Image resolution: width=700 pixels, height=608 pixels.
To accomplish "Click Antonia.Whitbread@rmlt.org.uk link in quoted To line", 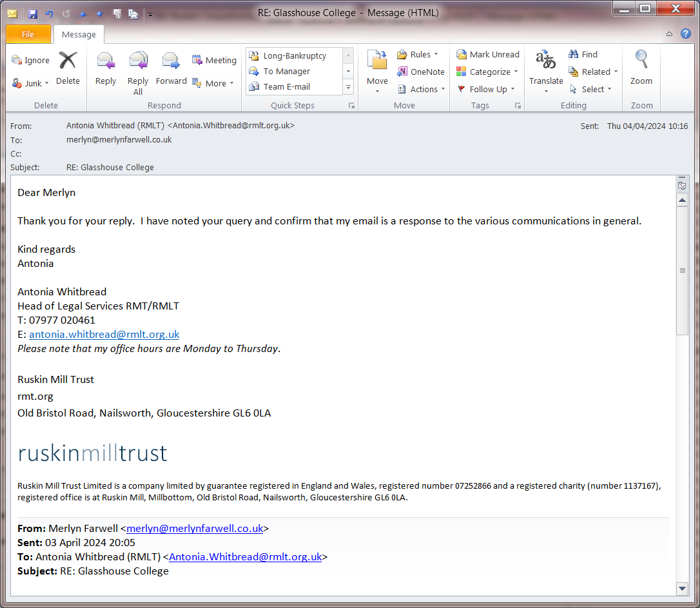I will (x=245, y=557).
